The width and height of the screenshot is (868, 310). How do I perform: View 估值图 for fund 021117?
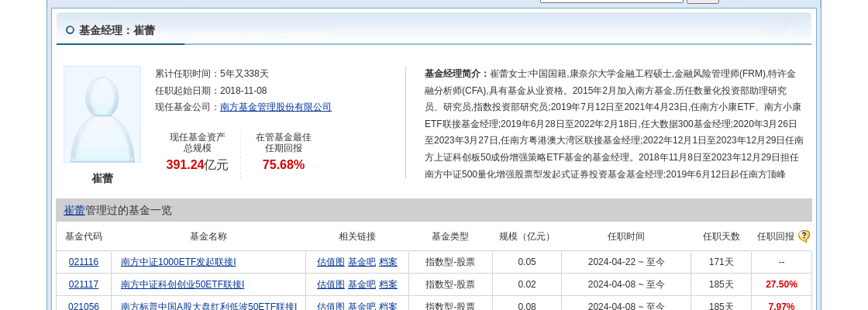coord(330,284)
